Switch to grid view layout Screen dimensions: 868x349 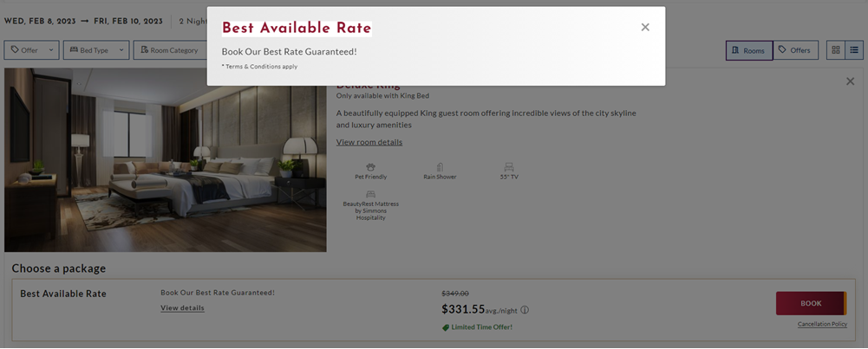[836, 50]
